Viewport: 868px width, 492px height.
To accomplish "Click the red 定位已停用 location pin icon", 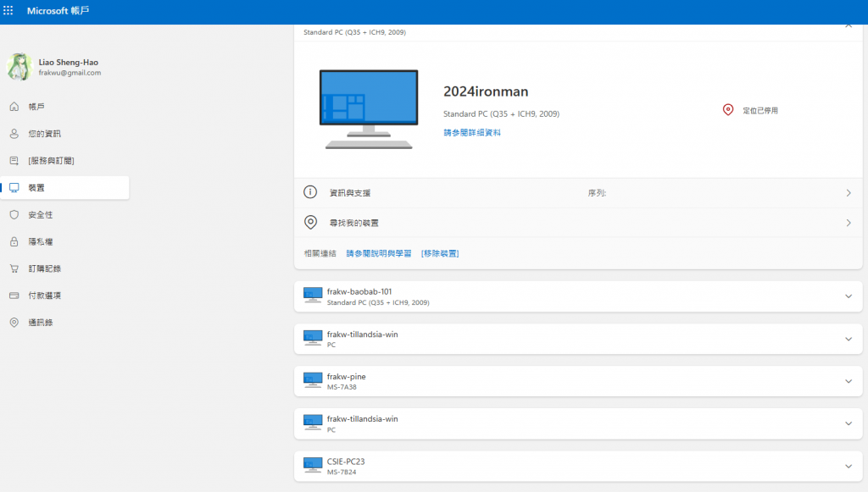I will (x=728, y=110).
